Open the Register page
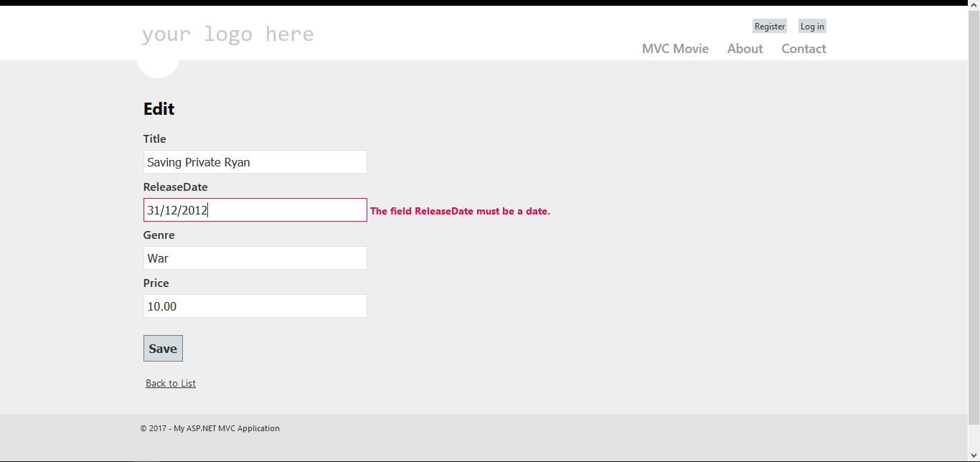Viewport: 980px width, 462px height. tap(769, 27)
